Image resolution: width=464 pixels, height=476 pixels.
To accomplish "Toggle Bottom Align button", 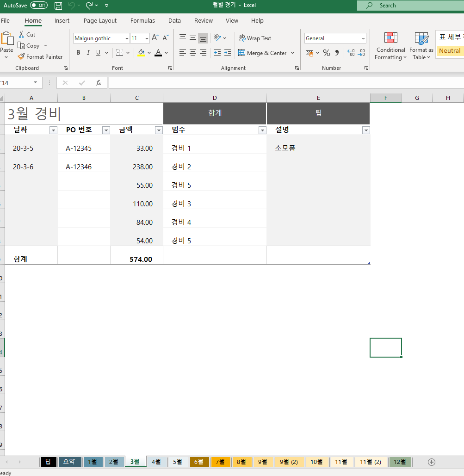I will pyautogui.click(x=203, y=38).
